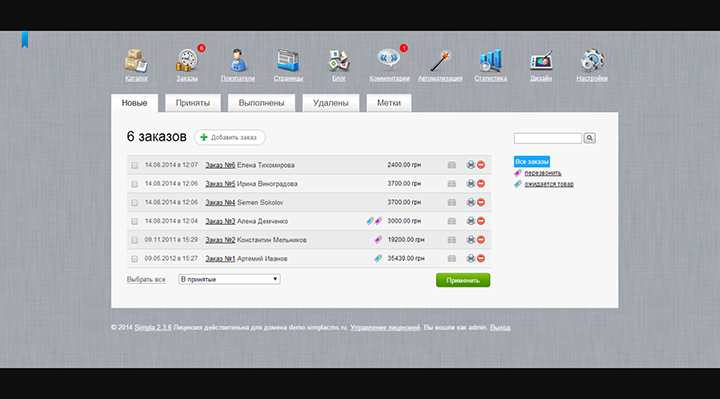Open the Каталог catalog icon

(136, 61)
